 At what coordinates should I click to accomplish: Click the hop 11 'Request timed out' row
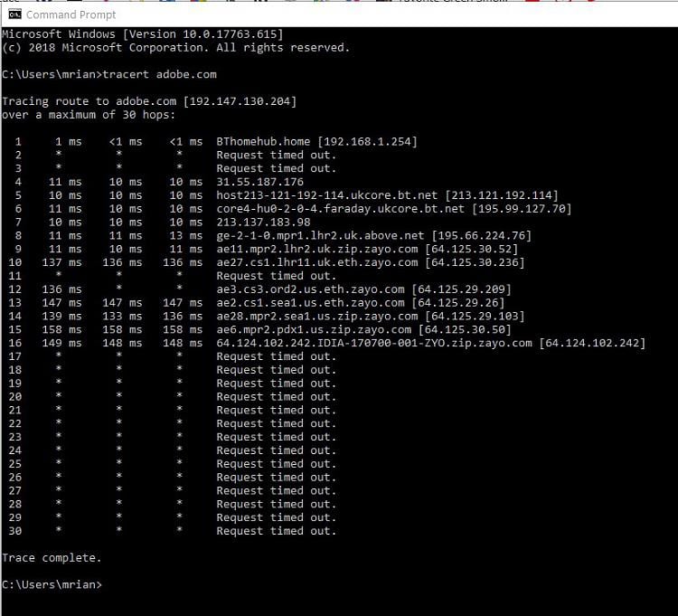pos(172,276)
